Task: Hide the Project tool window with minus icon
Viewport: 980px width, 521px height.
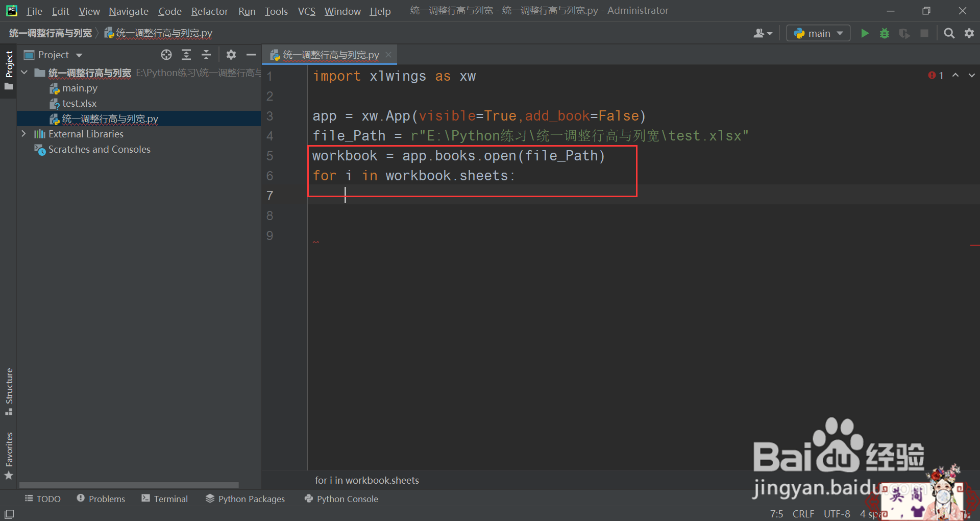Action: [250, 54]
